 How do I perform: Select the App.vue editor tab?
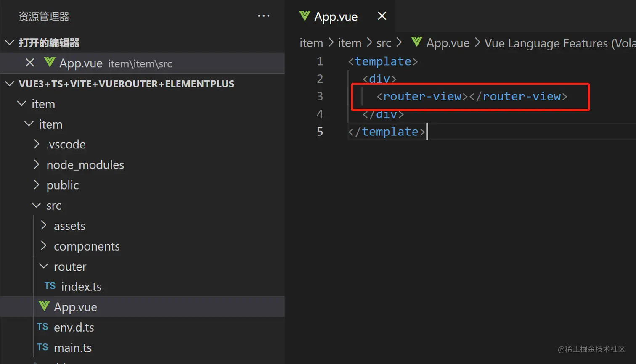[336, 17]
